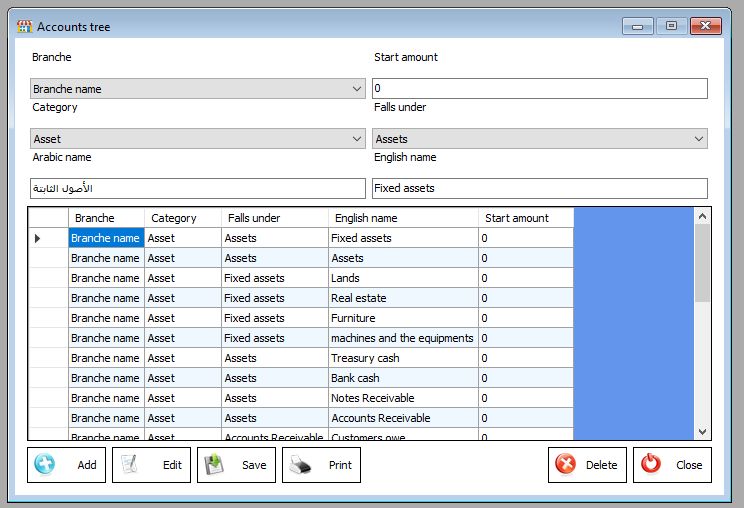This screenshot has width=744, height=508.
Task: Click the Arabic name input field
Action: pyautogui.click(x=197, y=188)
